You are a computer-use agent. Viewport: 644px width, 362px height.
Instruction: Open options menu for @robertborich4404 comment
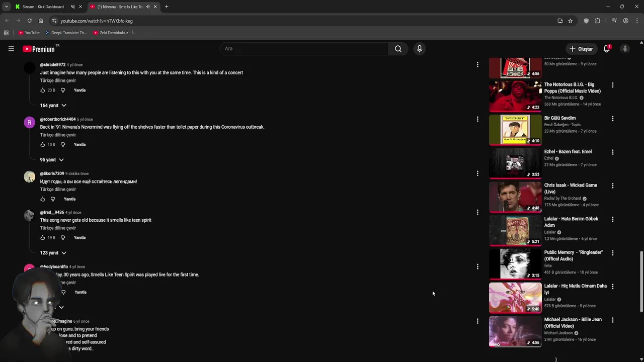(x=477, y=119)
